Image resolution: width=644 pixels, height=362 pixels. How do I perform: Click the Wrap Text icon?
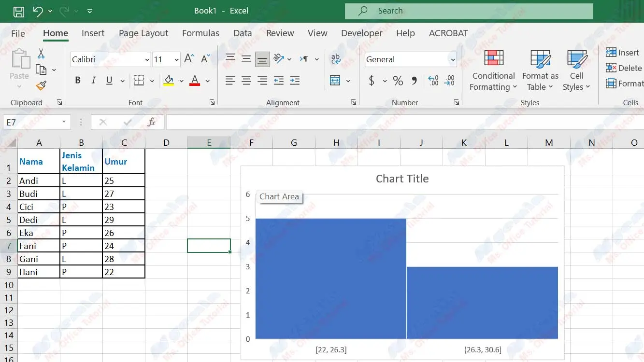pos(335,59)
